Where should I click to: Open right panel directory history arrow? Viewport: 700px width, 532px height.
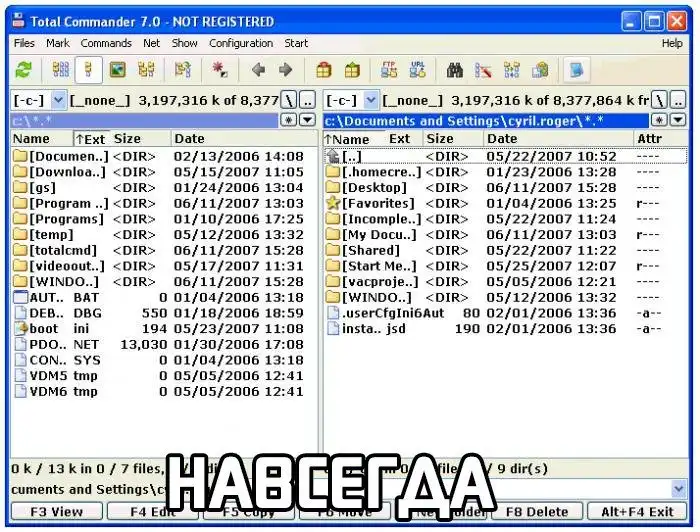pos(678,120)
